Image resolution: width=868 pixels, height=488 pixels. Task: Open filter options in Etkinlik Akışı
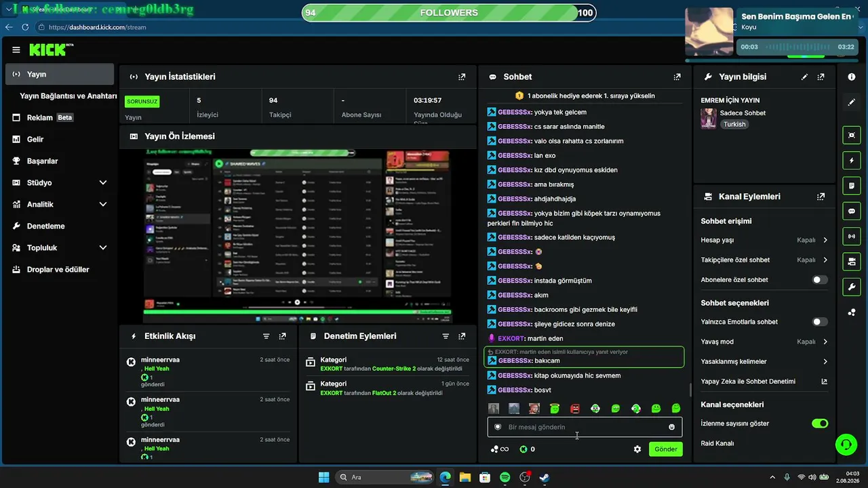266,336
